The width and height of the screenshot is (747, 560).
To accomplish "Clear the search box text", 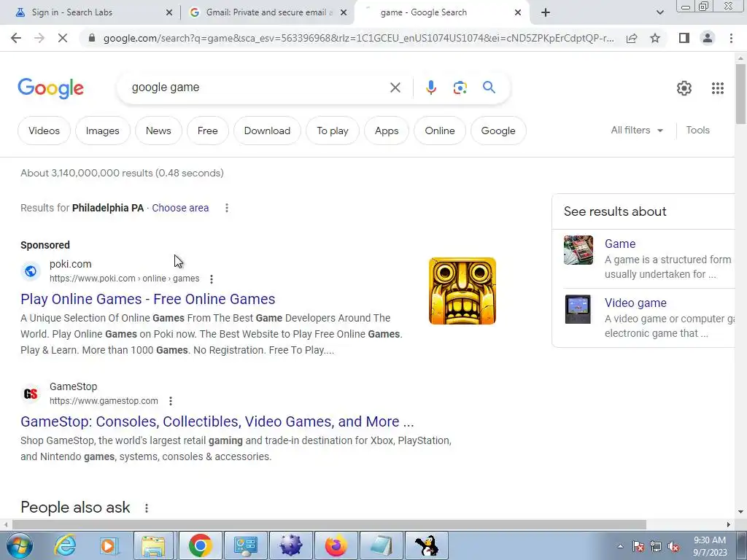I will point(395,87).
